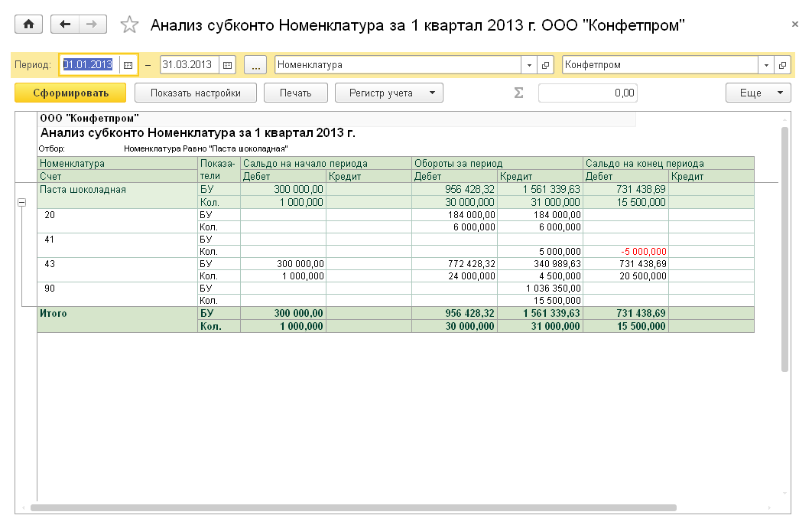
Task: Click the sigma sum icon
Action: [518, 93]
